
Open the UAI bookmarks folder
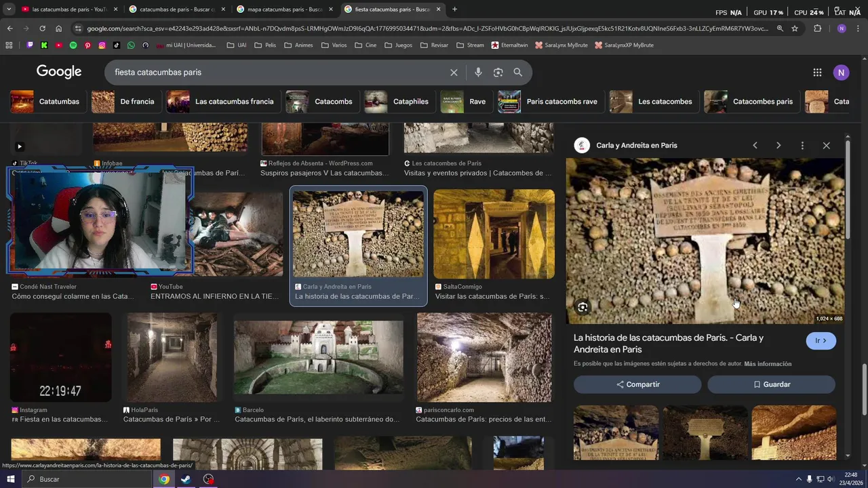coord(237,45)
